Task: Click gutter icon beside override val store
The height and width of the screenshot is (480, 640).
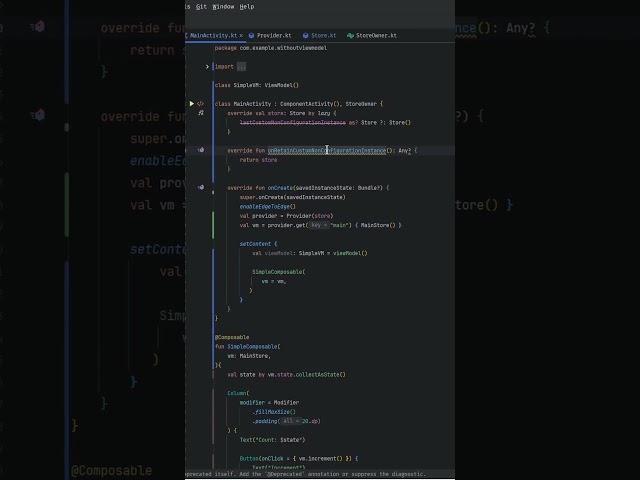Action: 201,113
